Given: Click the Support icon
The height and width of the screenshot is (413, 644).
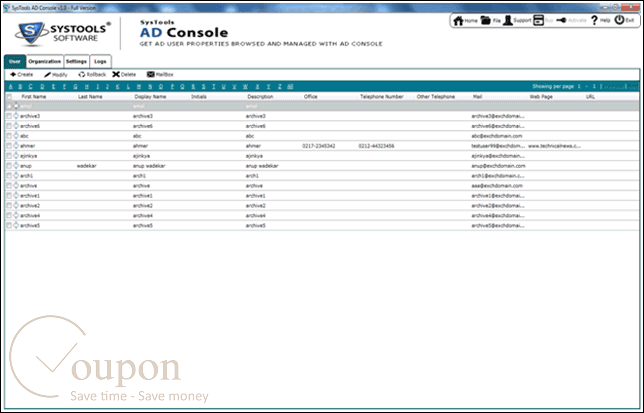Looking at the screenshot, I should tap(508, 20).
